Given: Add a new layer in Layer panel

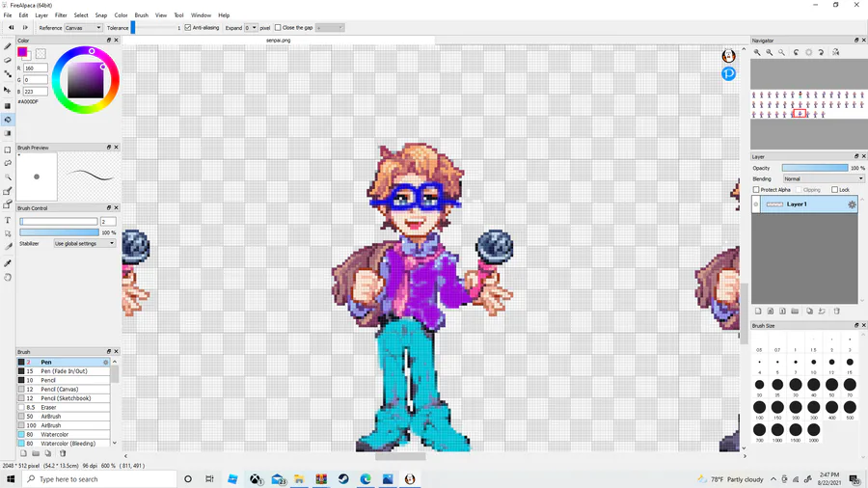Looking at the screenshot, I should (758, 312).
